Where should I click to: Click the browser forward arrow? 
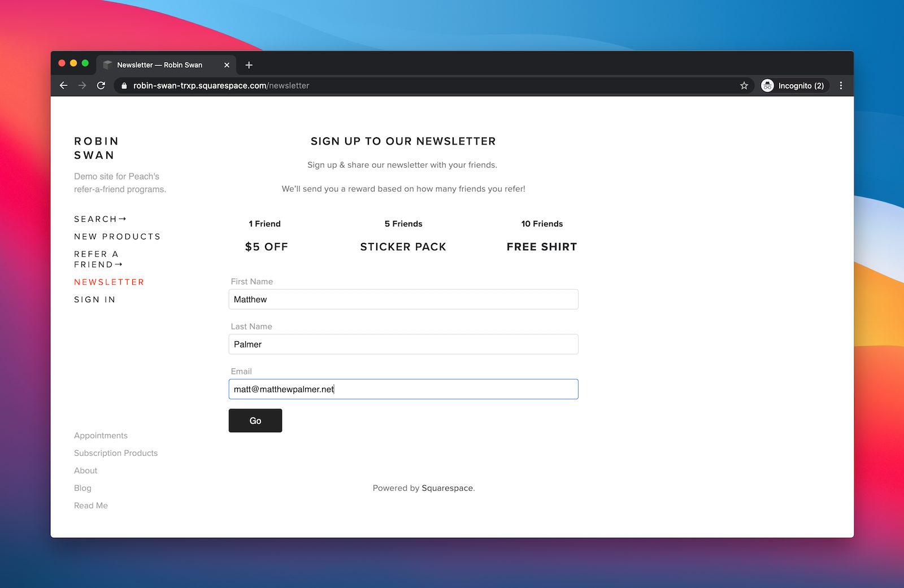[82, 85]
